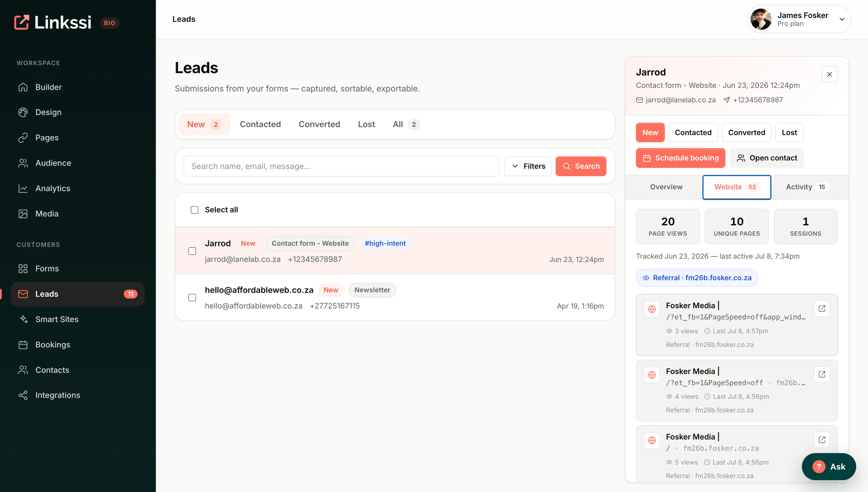Check the hello@affordableweb.co.za lead checkbox
The width and height of the screenshot is (868, 492).
[x=192, y=298]
